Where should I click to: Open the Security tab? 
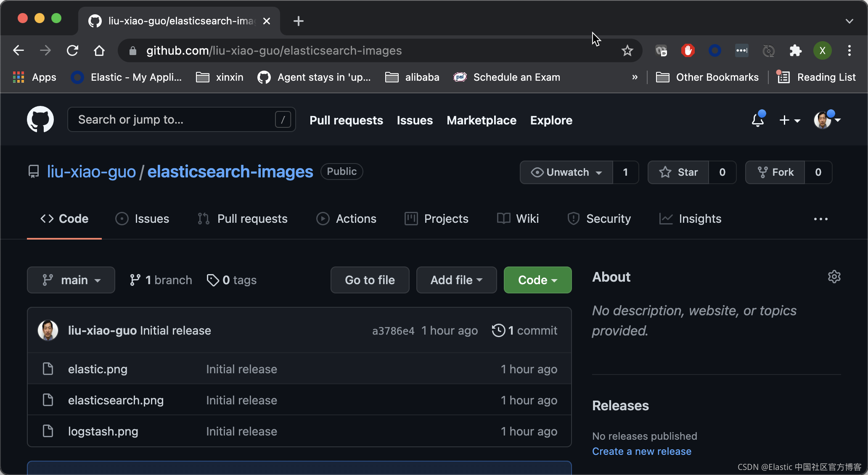click(599, 219)
